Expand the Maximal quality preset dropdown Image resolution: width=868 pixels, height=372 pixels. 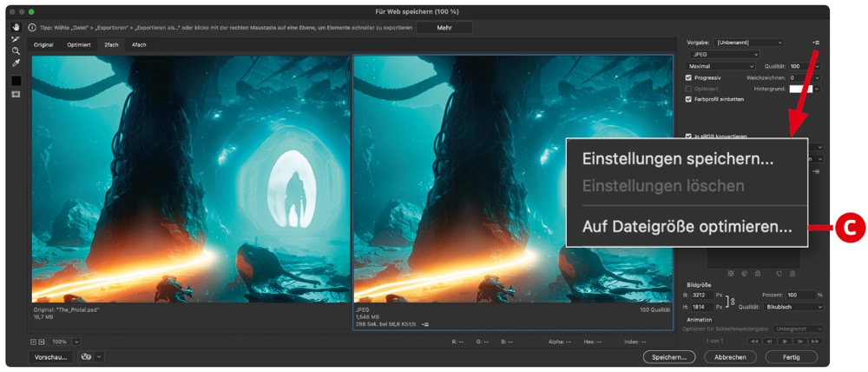tap(720, 66)
